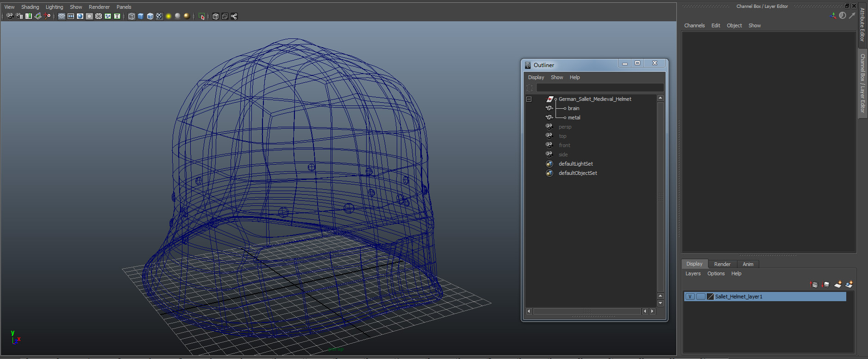Image resolution: width=868 pixels, height=359 pixels.
Task: Enable wireframe display cube icon
Action: click(x=131, y=16)
